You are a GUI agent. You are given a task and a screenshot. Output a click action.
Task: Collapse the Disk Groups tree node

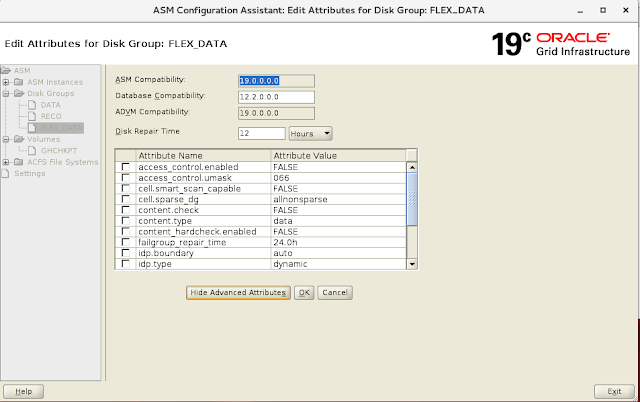click(6, 93)
